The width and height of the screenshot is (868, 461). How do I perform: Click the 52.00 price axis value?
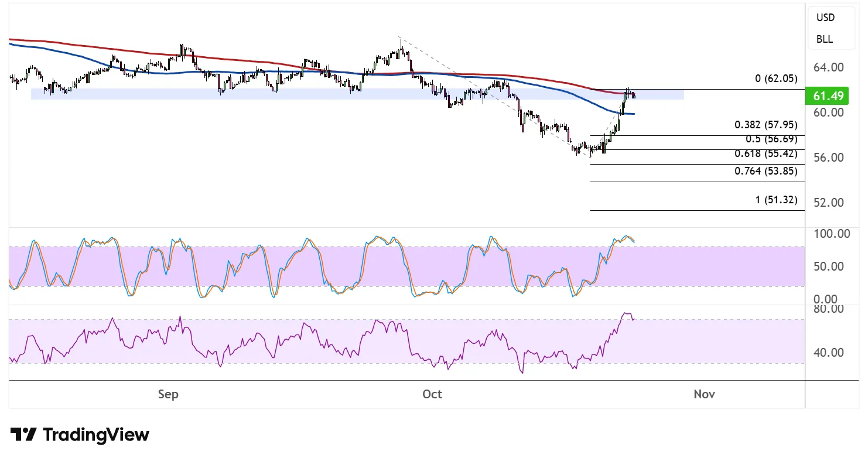pyautogui.click(x=829, y=203)
